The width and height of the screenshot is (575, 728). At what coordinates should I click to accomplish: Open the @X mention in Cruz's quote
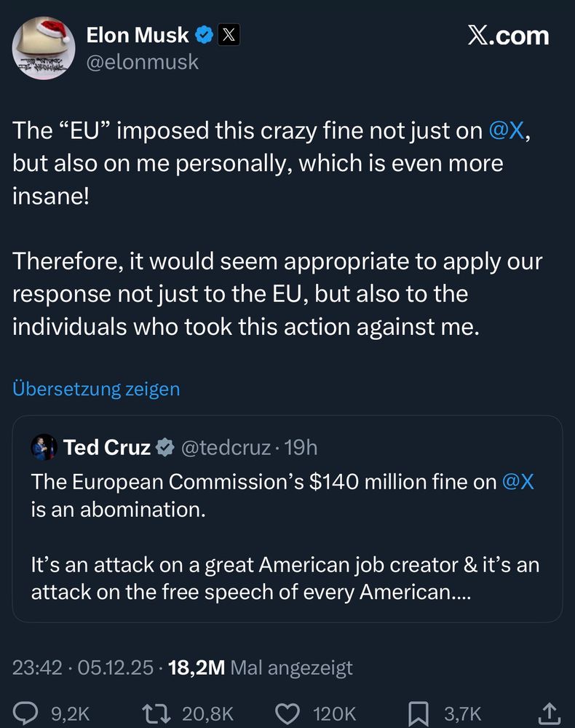pos(518,481)
